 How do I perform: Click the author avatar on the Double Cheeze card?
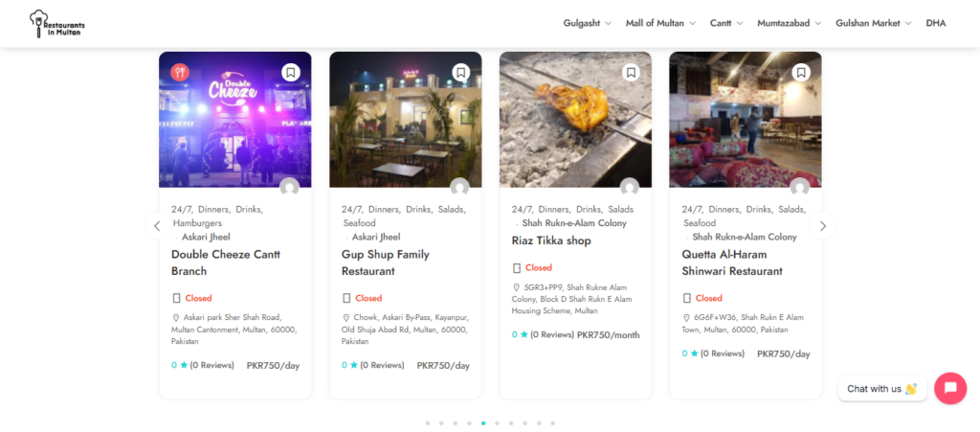pyautogui.click(x=289, y=187)
